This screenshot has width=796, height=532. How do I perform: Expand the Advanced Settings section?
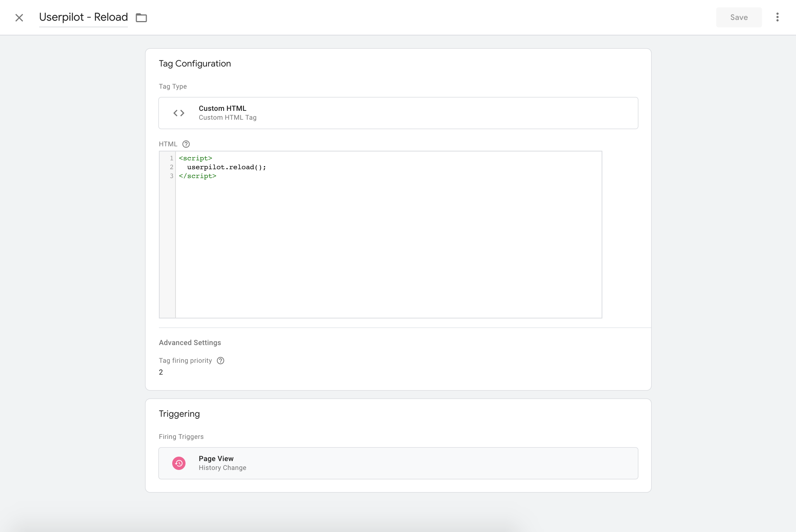pyautogui.click(x=190, y=342)
